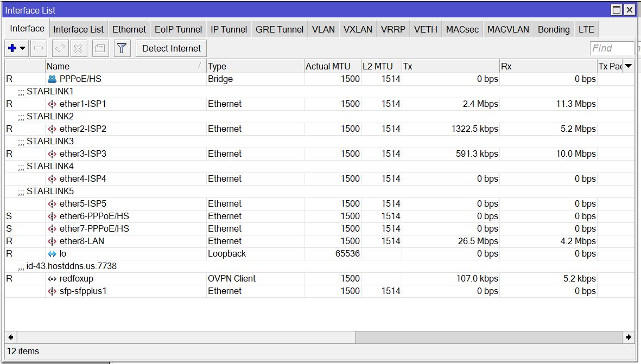Switch to the Interface List tab
This screenshot has height=364, width=641.
[x=79, y=29]
